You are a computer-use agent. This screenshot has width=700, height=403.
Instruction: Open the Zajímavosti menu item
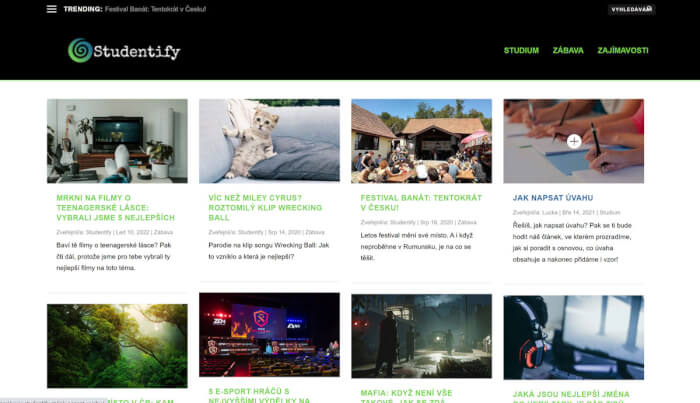click(x=623, y=50)
